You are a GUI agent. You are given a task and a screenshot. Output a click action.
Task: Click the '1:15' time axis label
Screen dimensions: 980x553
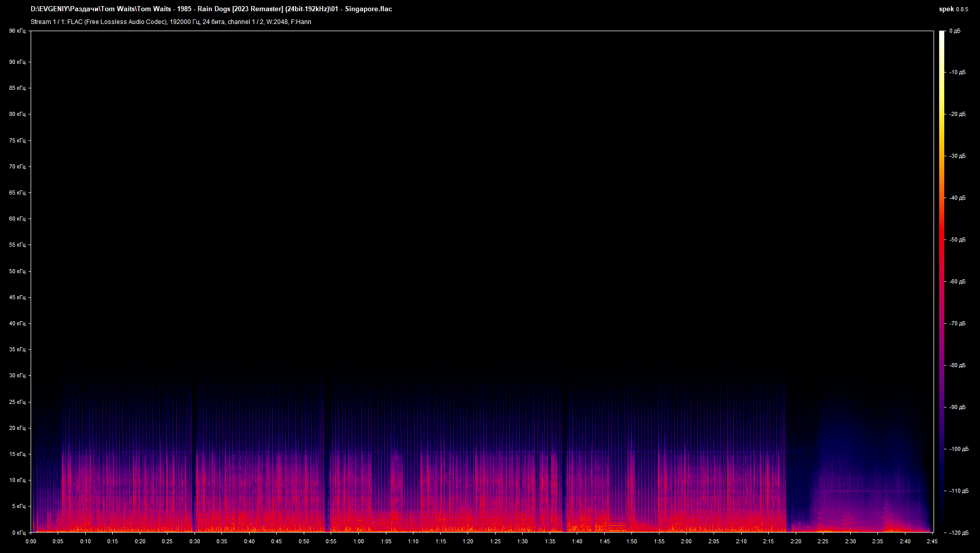440,542
